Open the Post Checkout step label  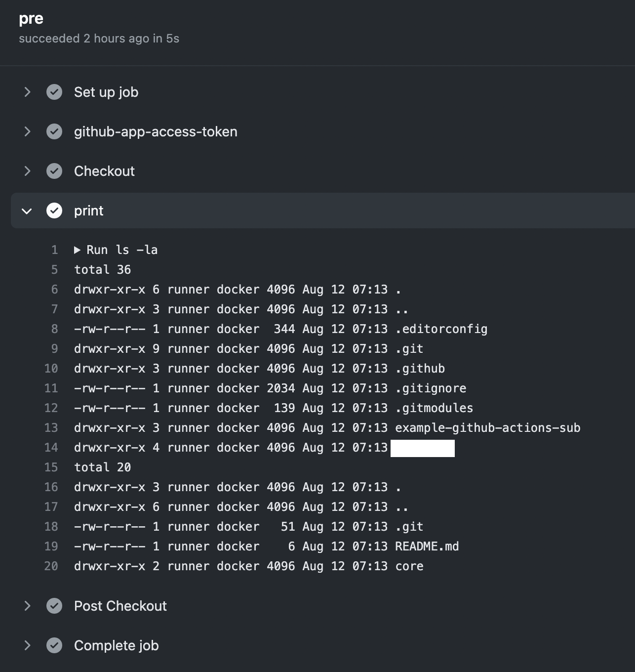120,606
